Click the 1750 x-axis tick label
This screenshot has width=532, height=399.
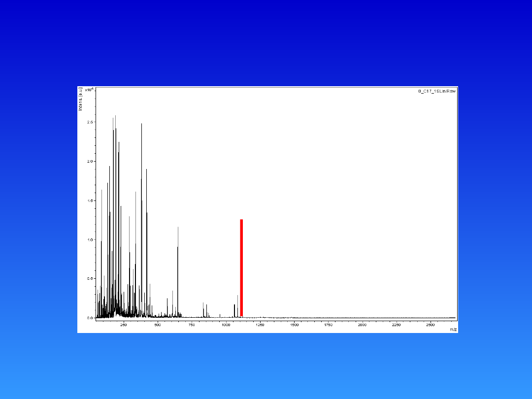pyautogui.click(x=328, y=325)
